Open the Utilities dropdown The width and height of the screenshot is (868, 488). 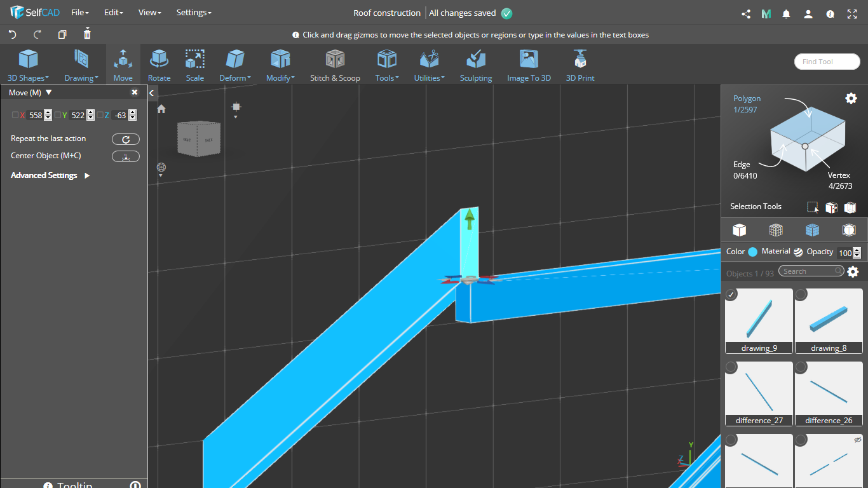430,66
